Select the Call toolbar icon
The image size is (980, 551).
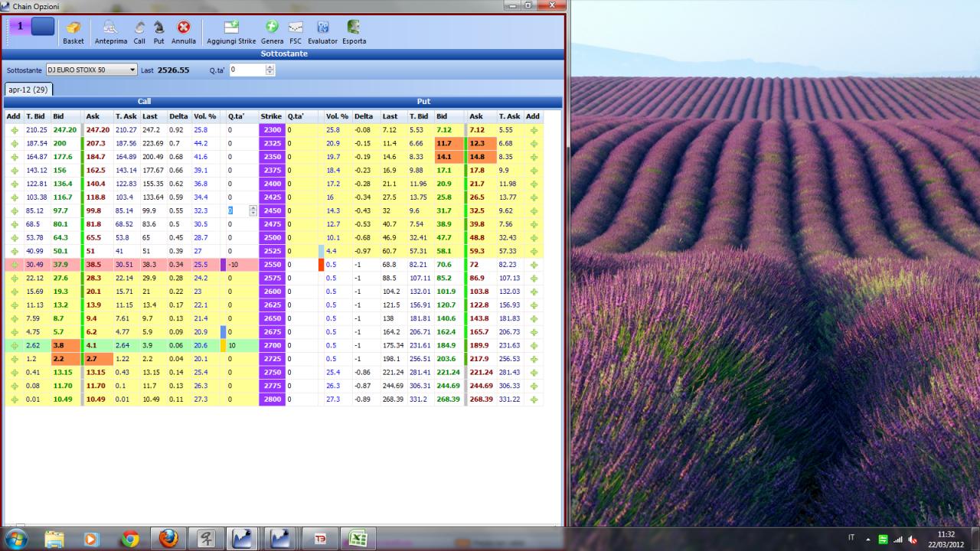point(139,32)
